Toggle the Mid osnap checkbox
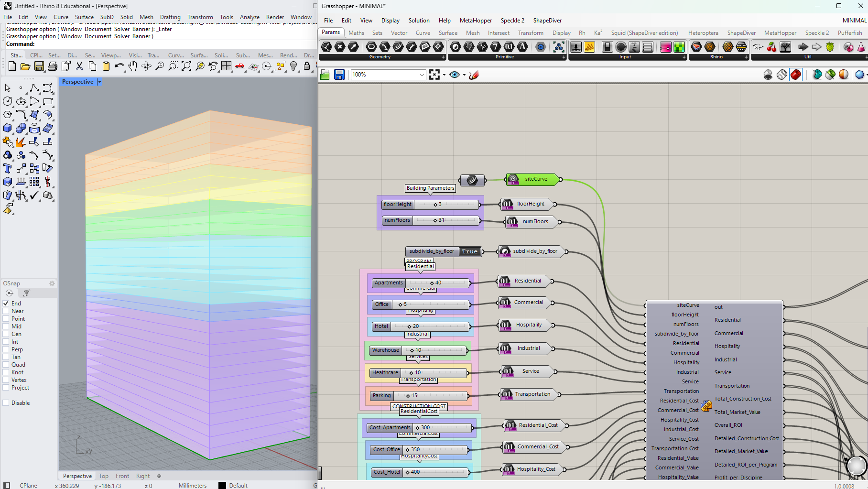 pyautogui.click(x=6, y=326)
